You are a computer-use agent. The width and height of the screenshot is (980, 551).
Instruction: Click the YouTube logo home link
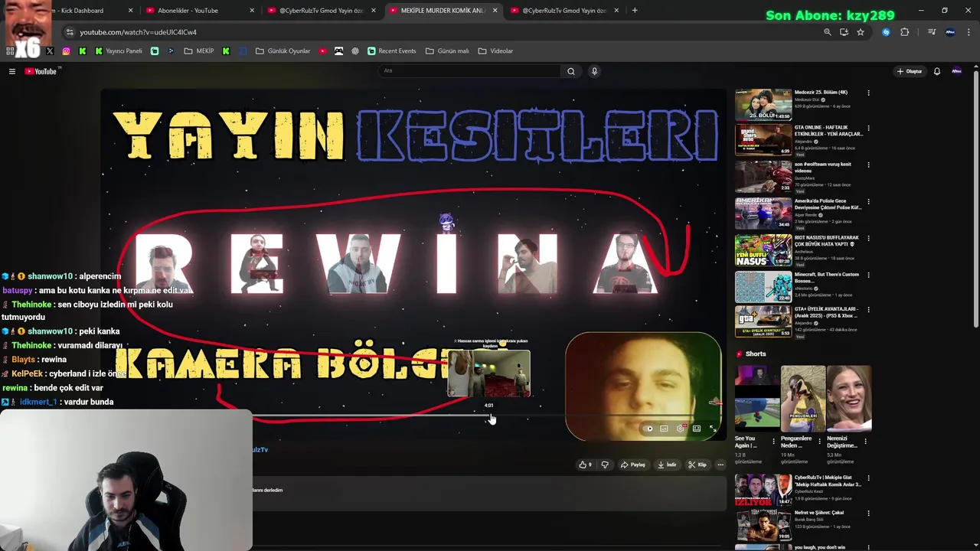(x=41, y=71)
